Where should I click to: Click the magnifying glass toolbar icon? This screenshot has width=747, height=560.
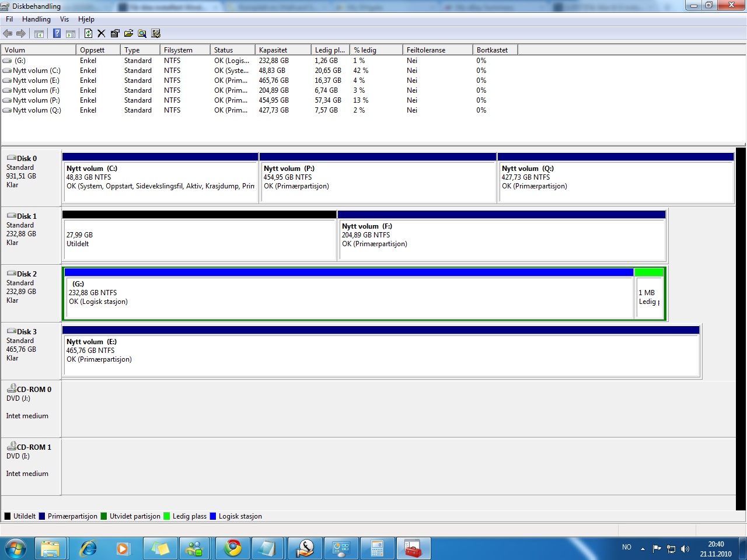pos(142,34)
